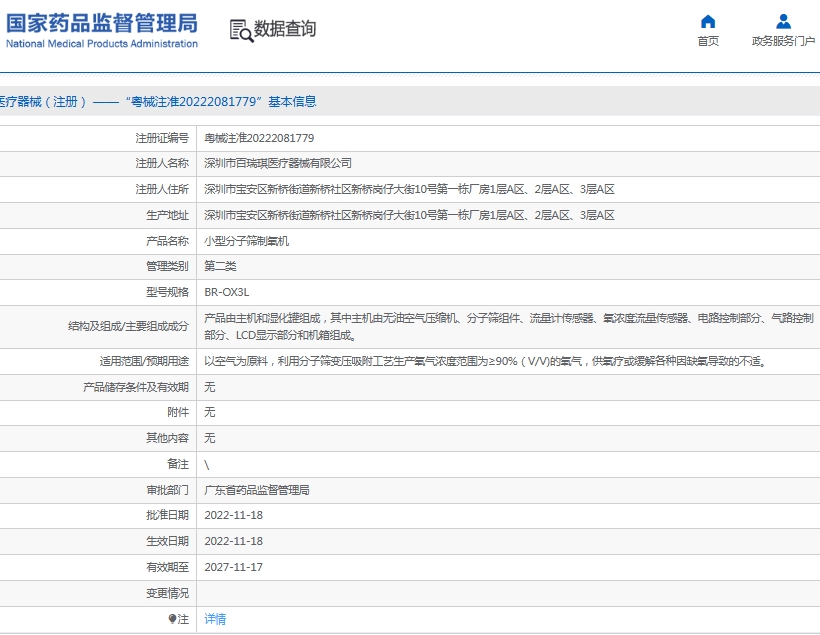Click the 有效期至 date 2027-11-17
The image size is (820, 635).
[234, 568]
